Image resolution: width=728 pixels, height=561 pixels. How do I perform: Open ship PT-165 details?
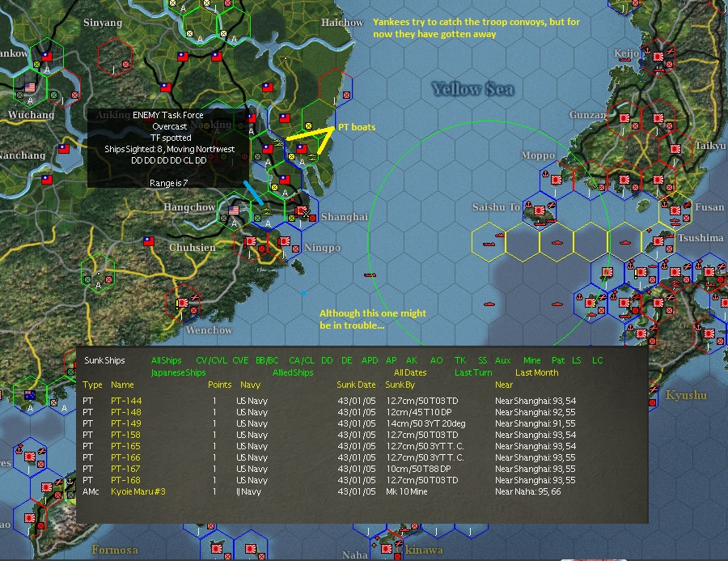click(x=125, y=446)
